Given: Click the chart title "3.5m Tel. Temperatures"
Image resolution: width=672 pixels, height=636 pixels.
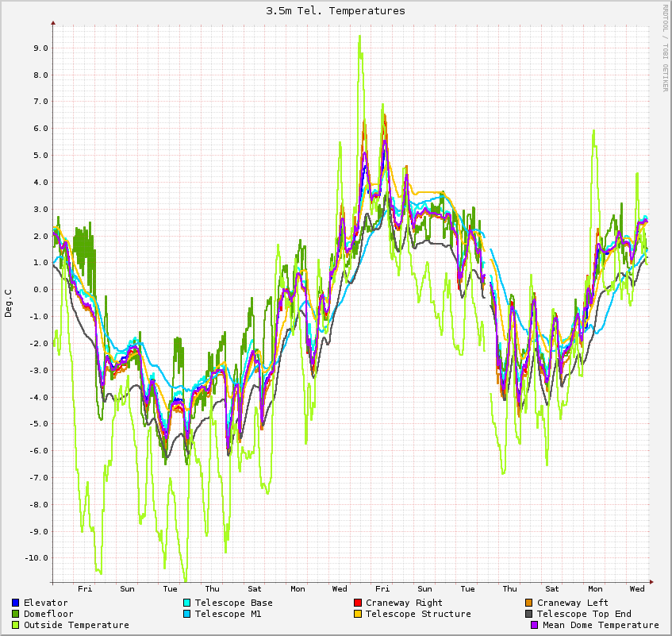Looking at the screenshot, I should click(x=336, y=11).
